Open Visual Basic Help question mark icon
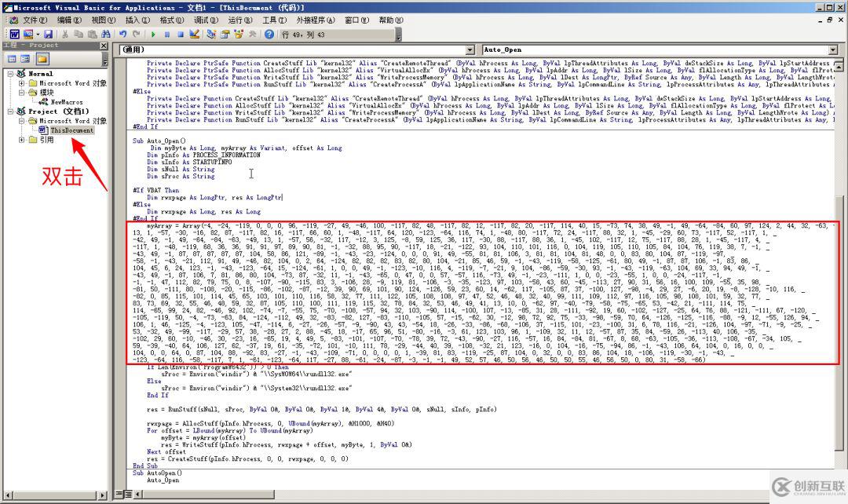848x504 pixels. [x=269, y=34]
